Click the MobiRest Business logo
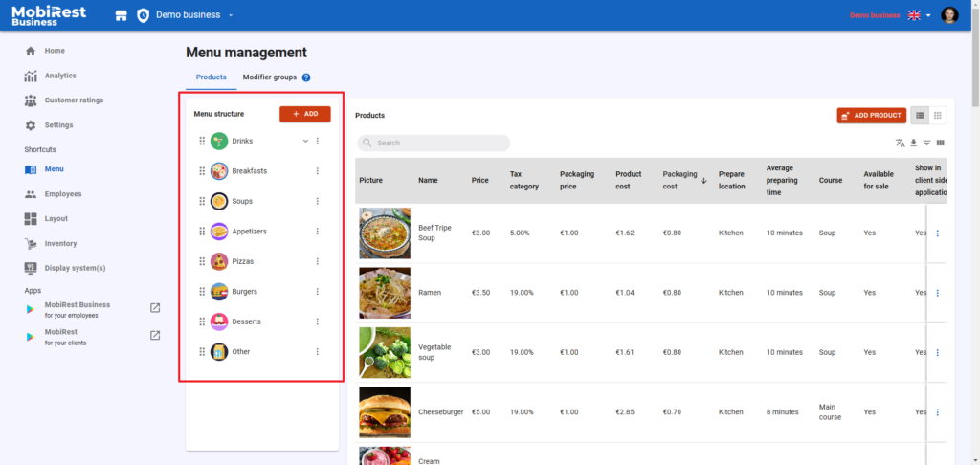 click(x=49, y=15)
